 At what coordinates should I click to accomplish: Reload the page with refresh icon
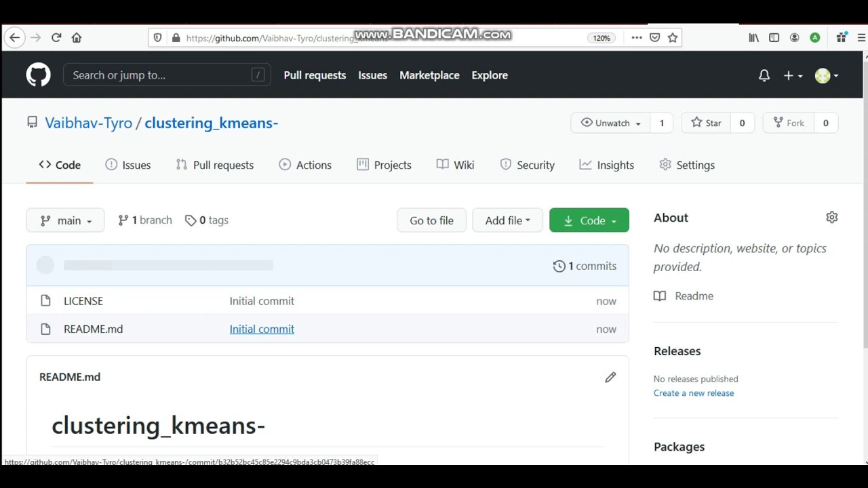pyautogui.click(x=56, y=38)
